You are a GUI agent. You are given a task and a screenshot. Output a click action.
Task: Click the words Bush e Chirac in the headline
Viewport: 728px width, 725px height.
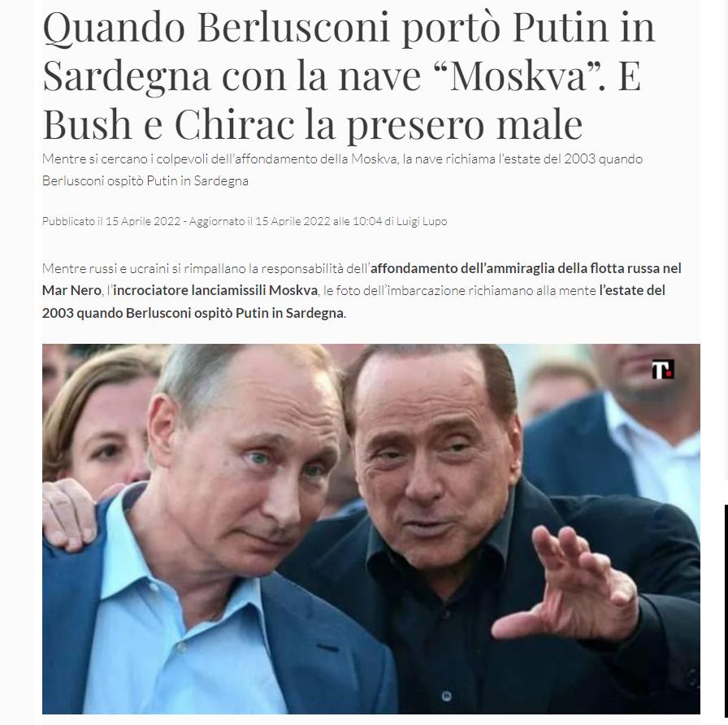(x=168, y=124)
